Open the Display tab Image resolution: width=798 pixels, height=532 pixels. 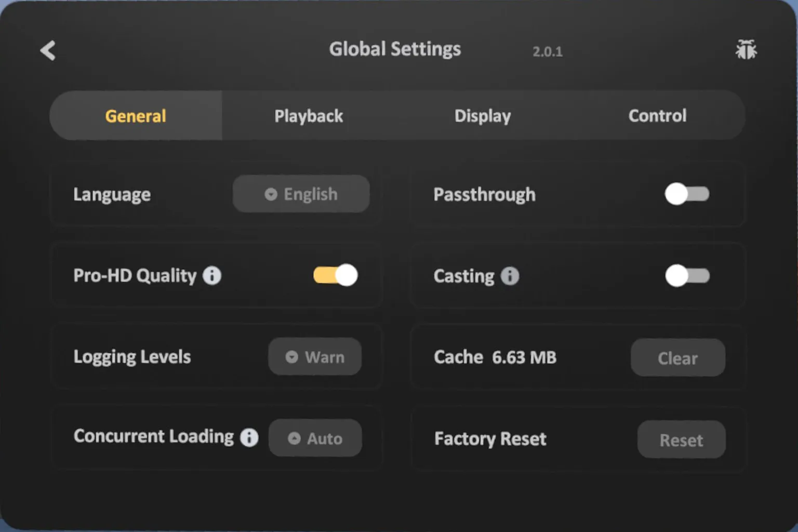click(483, 115)
